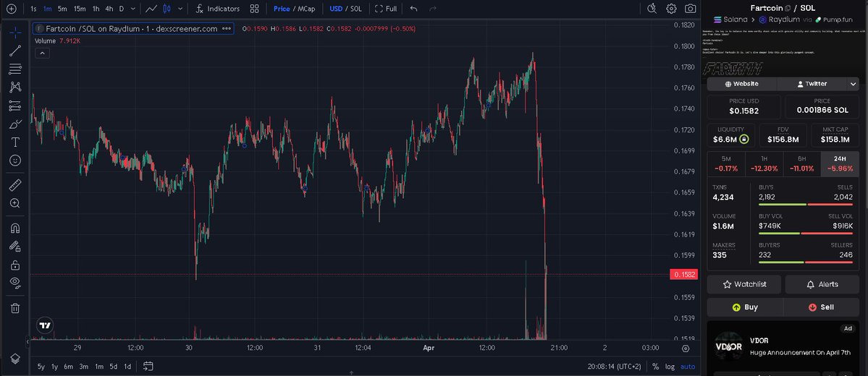Open the quick search icon
The width and height of the screenshot is (868, 376).
click(x=652, y=9)
